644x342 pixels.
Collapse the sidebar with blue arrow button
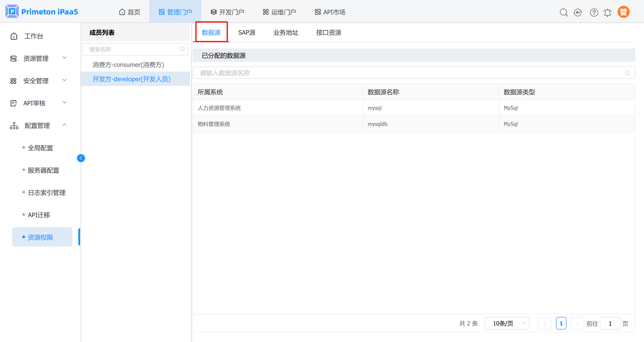click(81, 158)
